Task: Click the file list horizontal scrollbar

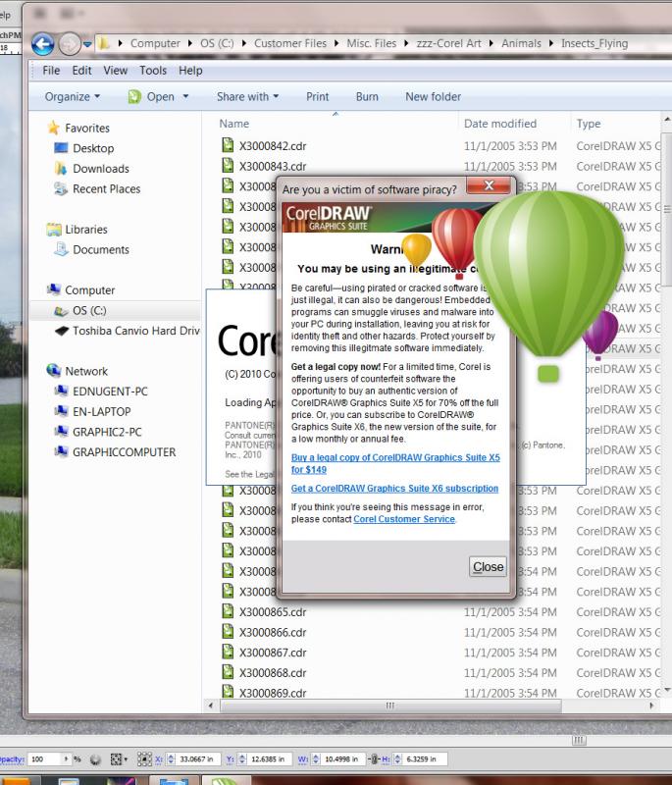Action: click(x=390, y=706)
